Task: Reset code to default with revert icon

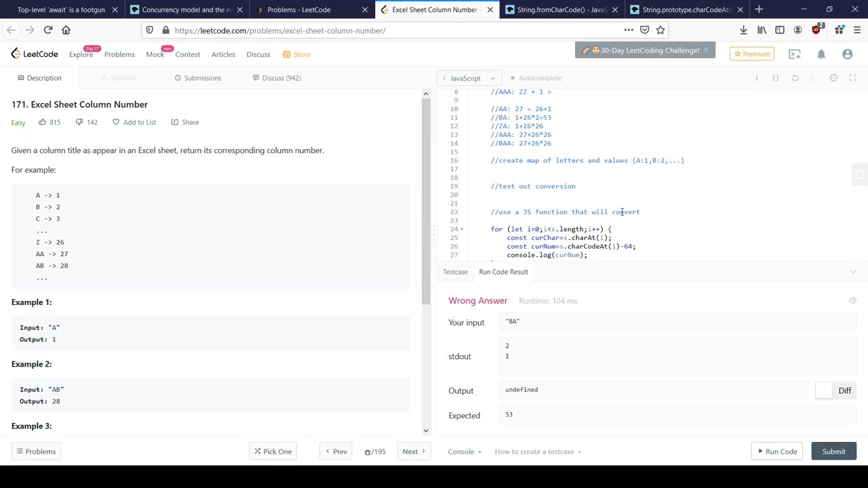Action: coord(795,78)
